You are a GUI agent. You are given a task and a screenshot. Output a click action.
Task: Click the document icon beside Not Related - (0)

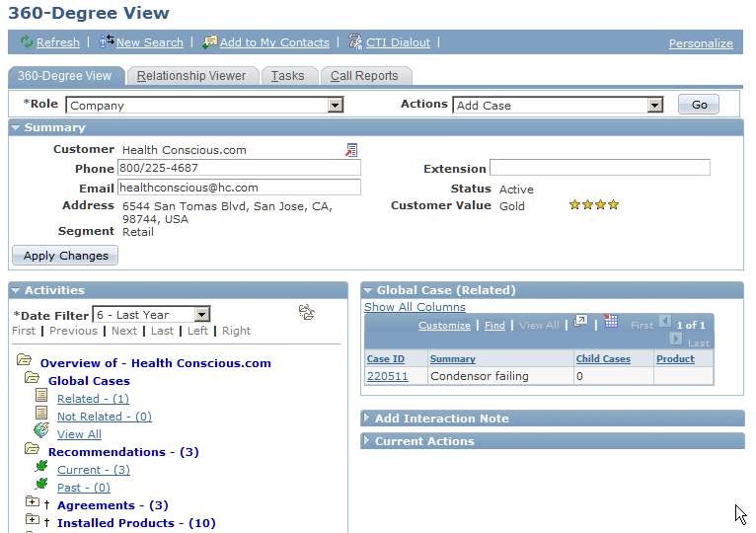coord(41,413)
